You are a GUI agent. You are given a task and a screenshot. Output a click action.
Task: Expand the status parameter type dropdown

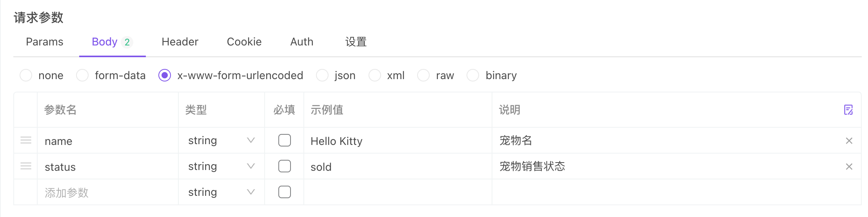coord(221,166)
